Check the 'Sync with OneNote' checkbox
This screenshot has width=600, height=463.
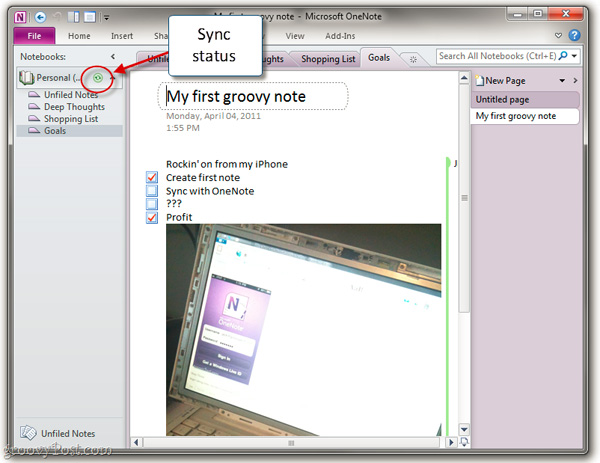coord(152,191)
